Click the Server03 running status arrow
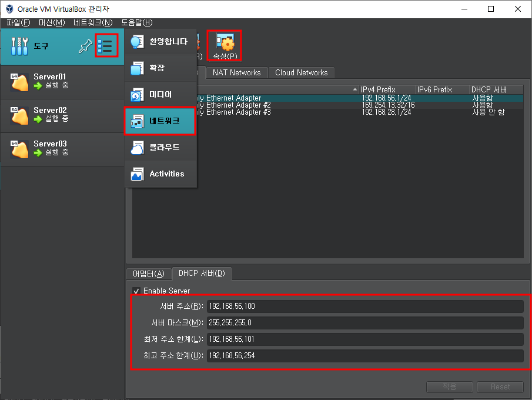The height and width of the screenshot is (400, 532). [x=38, y=153]
